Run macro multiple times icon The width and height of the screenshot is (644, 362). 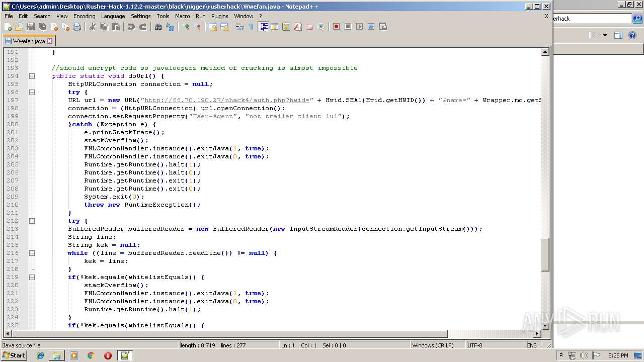pyautogui.click(x=371, y=27)
